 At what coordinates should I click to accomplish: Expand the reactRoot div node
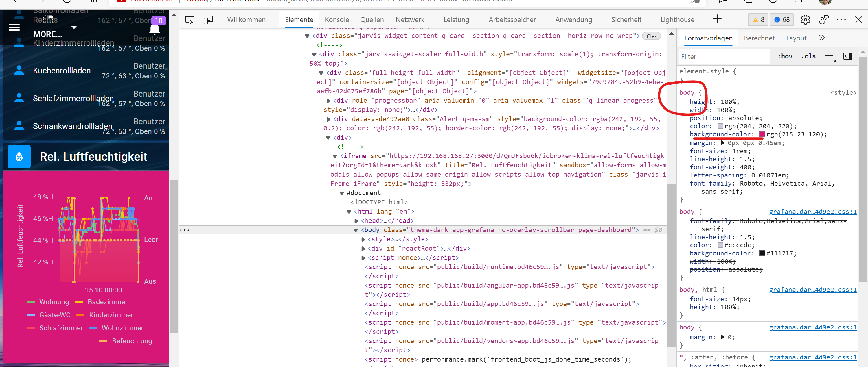click(363, 249)
